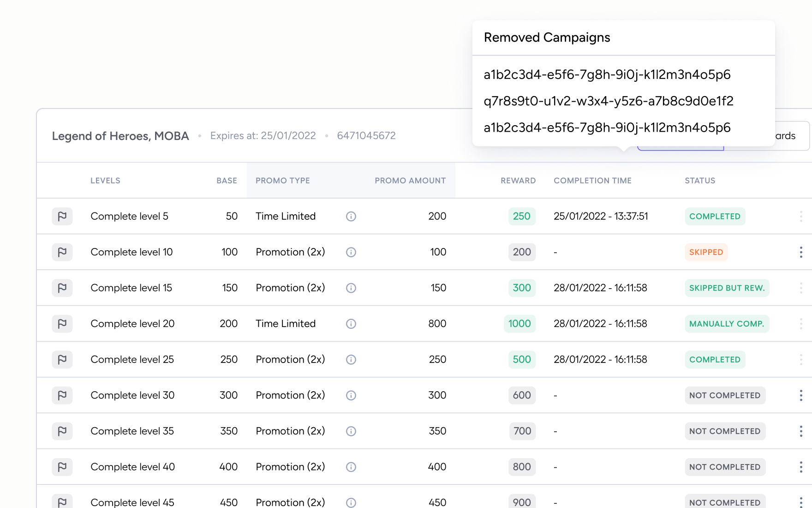Click the flag icon for Complete level 35
The image size is (812, 508).
[x=62, y=431]
